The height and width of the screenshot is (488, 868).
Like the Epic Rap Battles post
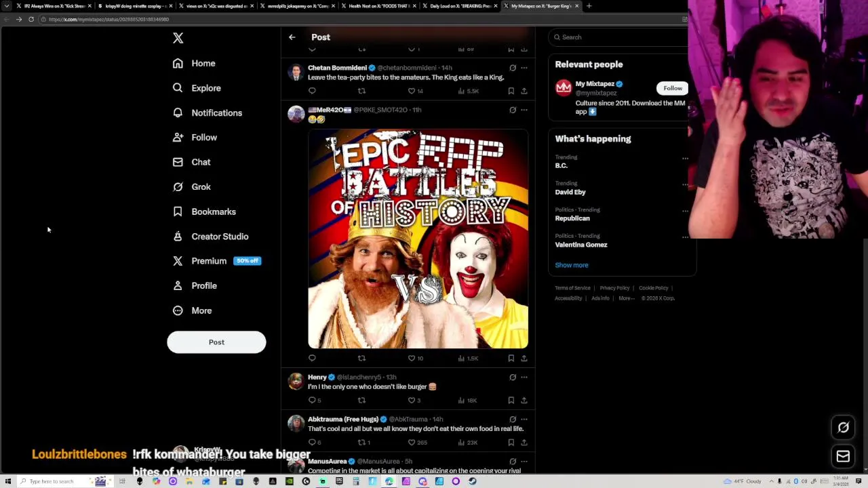click(x=416, y=358)
